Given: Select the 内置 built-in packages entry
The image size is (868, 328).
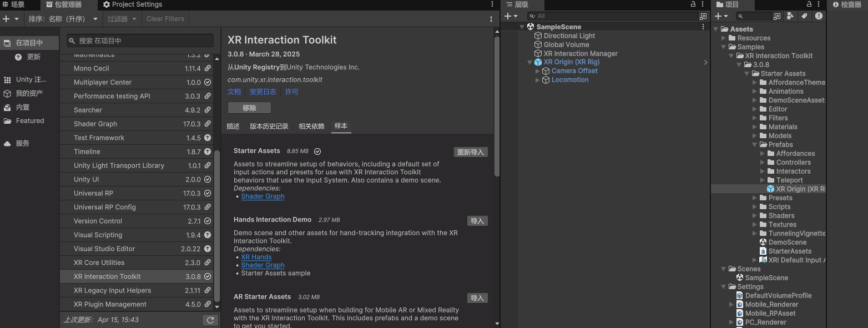Looking at the screenshot, I should 29,107.
